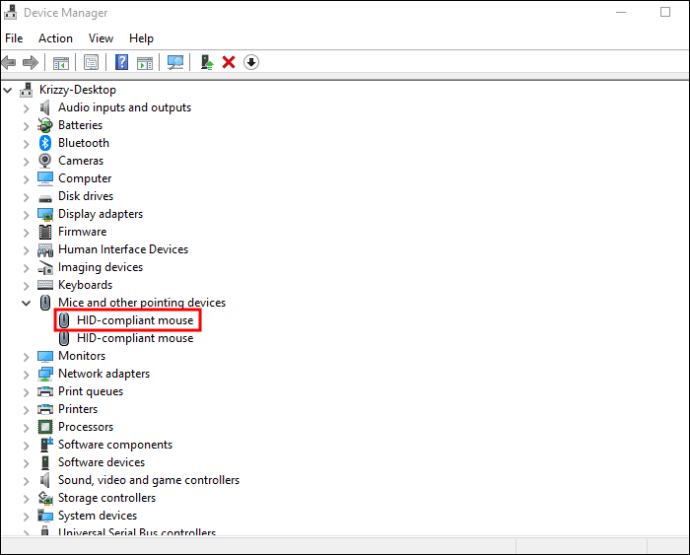
Task: Expand the System devices category
Action: 26,516
